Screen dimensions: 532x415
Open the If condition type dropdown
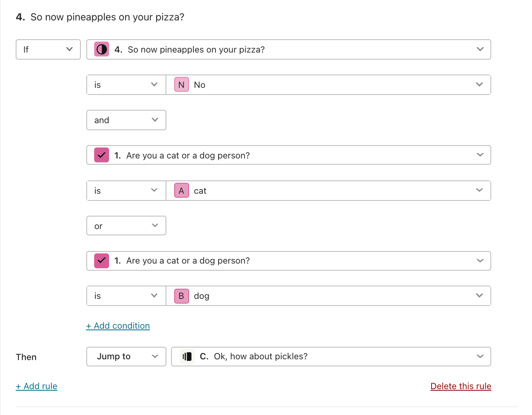pyautogui.click(x=48, y=49)
